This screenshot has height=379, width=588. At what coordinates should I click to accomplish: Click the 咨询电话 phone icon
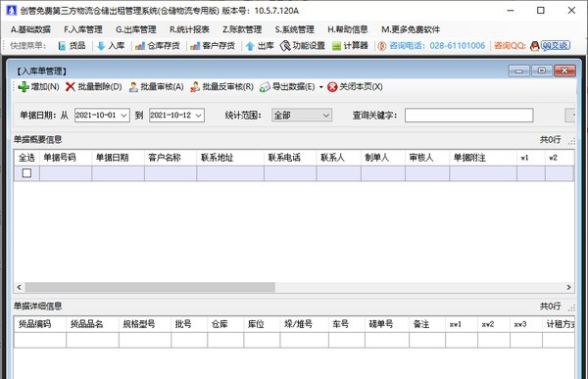[x=382, y=46]
